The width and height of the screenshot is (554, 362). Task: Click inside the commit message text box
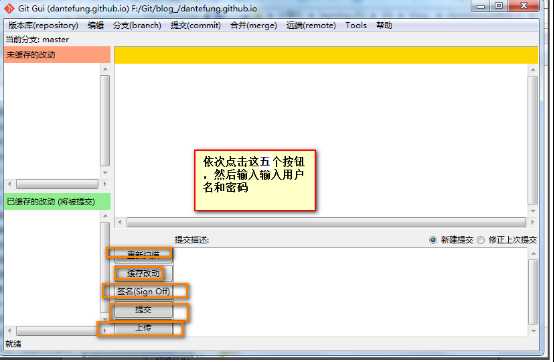[x=350, y=292]
